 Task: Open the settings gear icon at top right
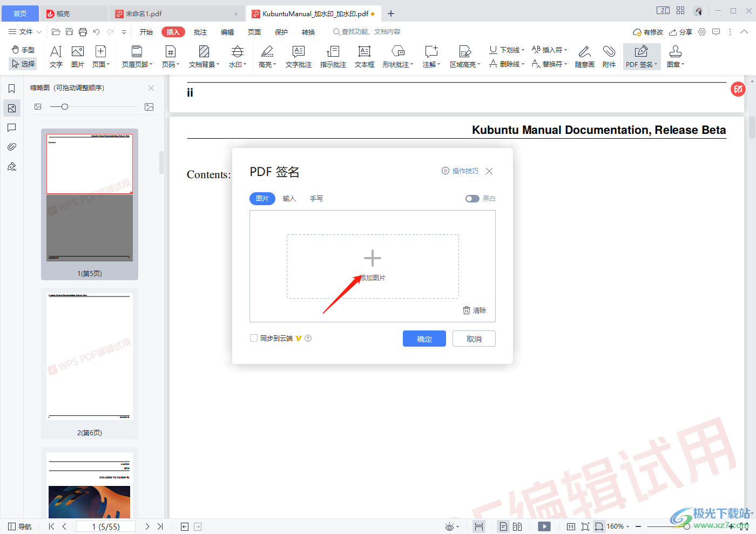[702, 32]
